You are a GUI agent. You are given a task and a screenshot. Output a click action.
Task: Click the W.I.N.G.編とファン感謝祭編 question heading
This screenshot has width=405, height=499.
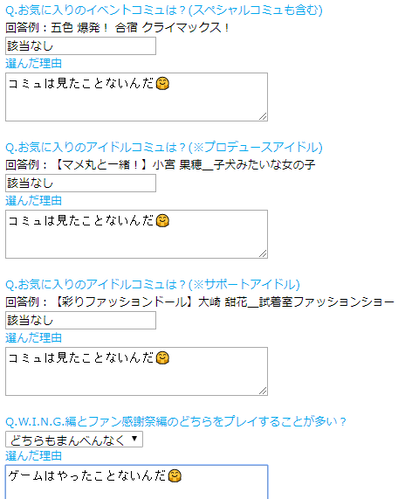(176, 422)
